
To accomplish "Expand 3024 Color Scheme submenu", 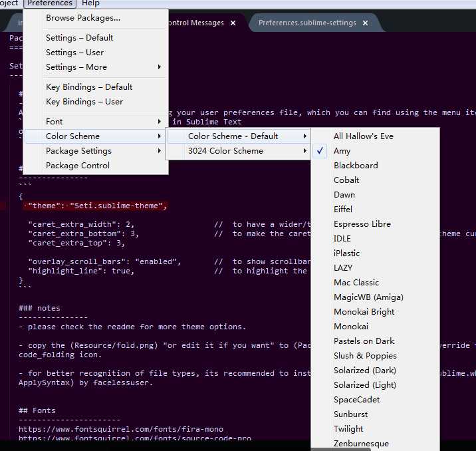I will (x=238, y=150).
